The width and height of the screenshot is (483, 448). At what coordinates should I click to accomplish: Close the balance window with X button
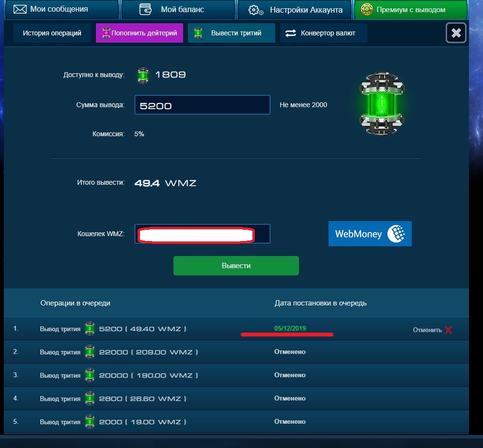coord(456,33)
